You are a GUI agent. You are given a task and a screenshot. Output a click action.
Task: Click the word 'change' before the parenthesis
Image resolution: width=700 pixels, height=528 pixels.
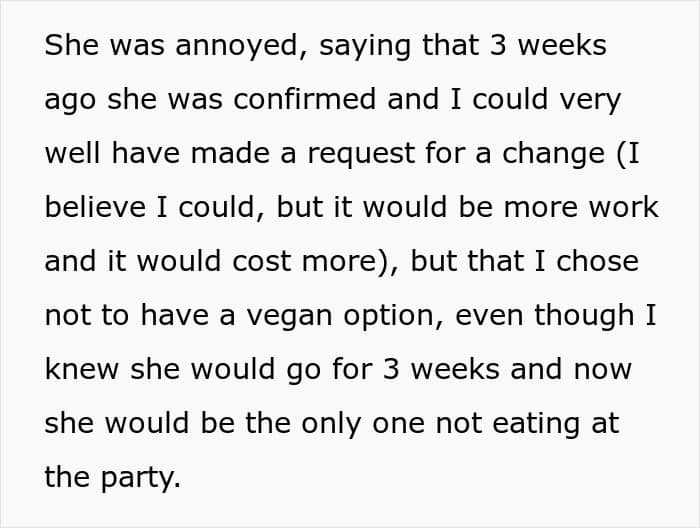click(x=554, y=153)
